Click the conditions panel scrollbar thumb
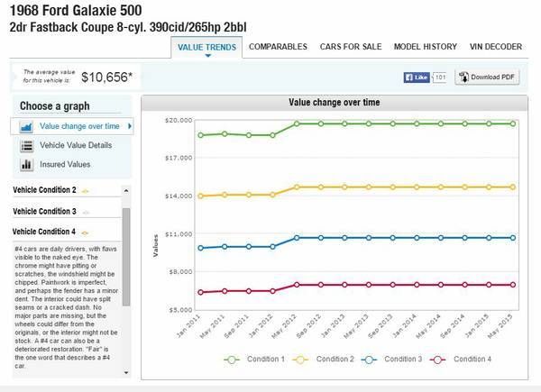 [x=126, y=257]
